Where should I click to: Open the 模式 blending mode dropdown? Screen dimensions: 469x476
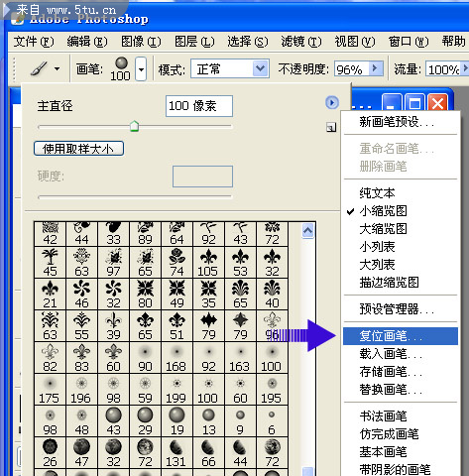(230, 68)
